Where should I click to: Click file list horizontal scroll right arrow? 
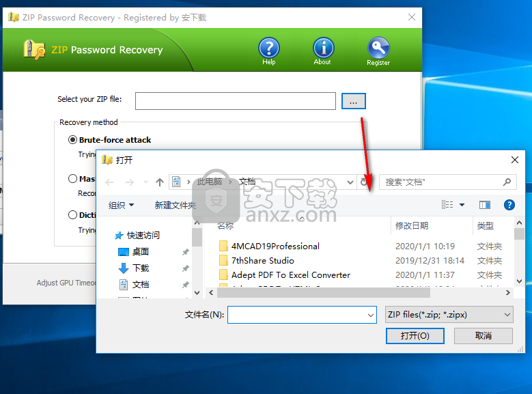[x=507, y=292]
